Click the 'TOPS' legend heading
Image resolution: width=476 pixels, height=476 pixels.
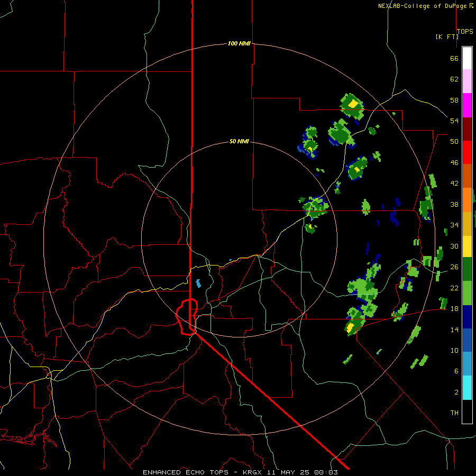(465, 32)
